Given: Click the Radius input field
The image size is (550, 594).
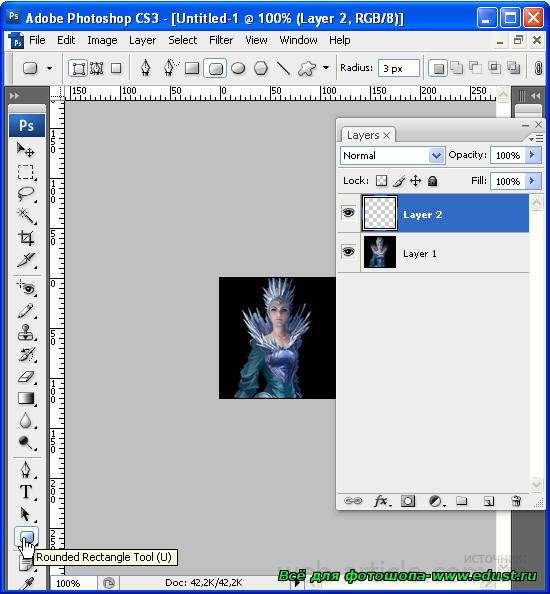Looking at the screenshot, I should click(398, 68).
